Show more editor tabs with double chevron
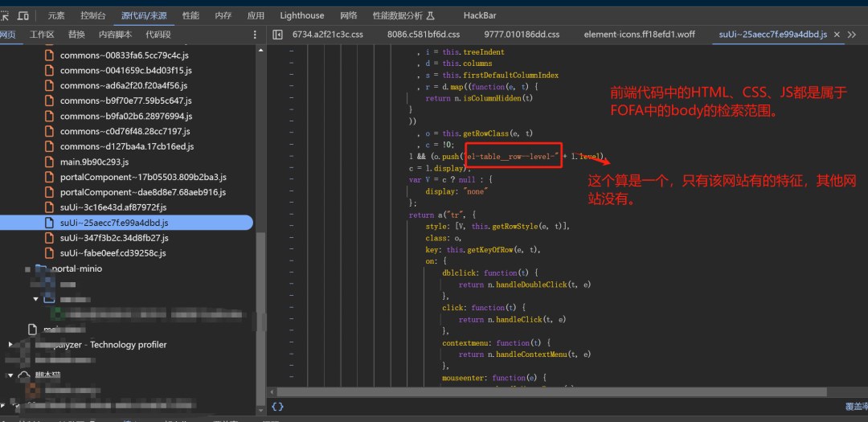 click(852, 35)
